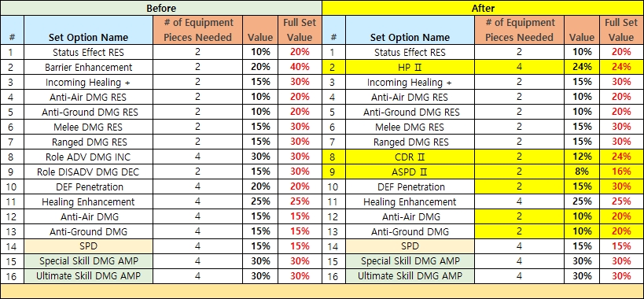
Task: Select 'Ultimate Skill DMG AMP' in Before table
Action: click(88, 276)
